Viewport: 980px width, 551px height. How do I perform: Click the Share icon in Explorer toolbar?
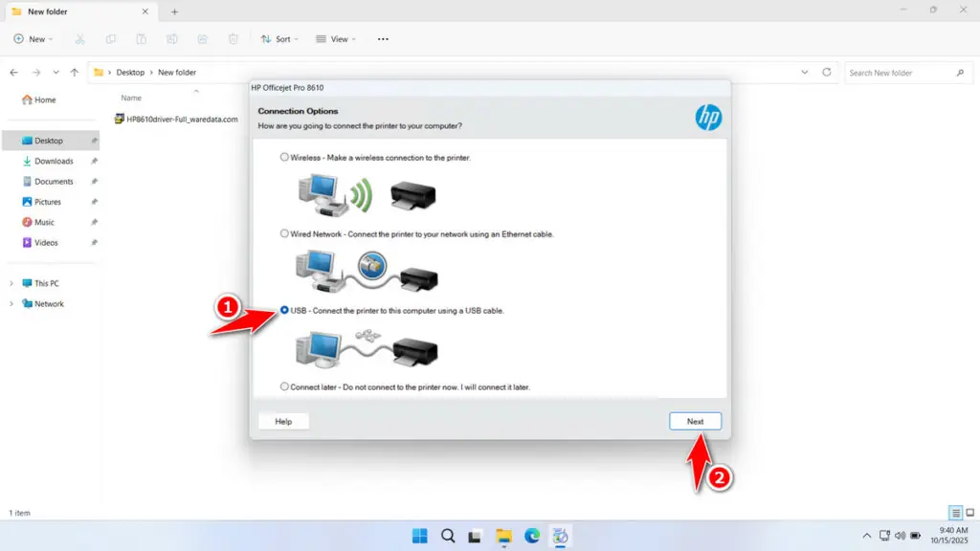tap(202, 38)
